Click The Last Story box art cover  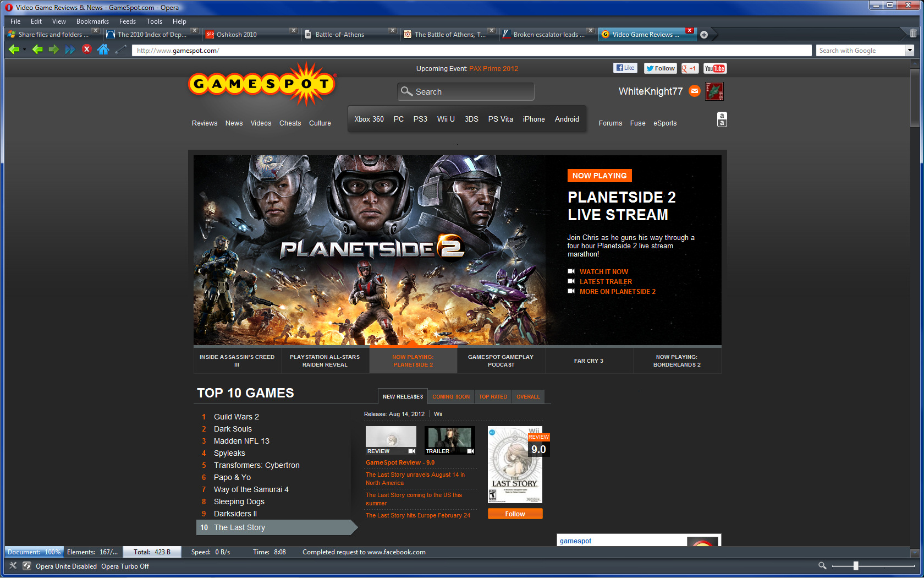(x=515, y=465)
